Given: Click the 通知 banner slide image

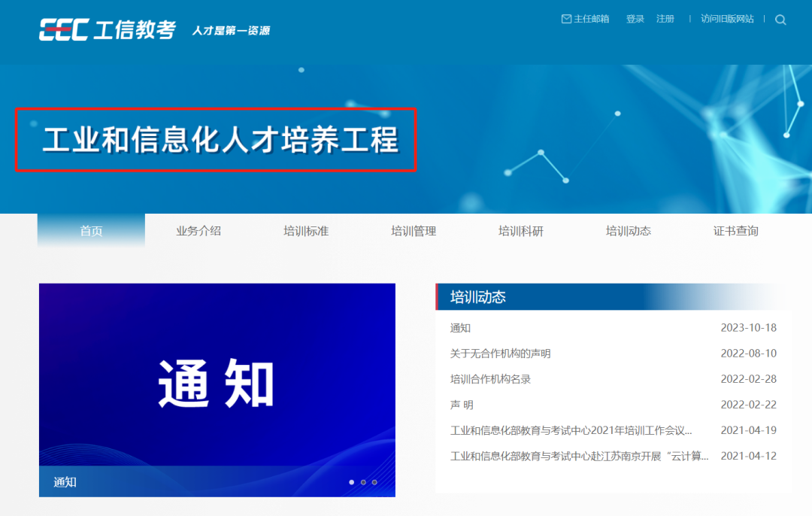Looking at the screenshot, I should coord(217,382).
